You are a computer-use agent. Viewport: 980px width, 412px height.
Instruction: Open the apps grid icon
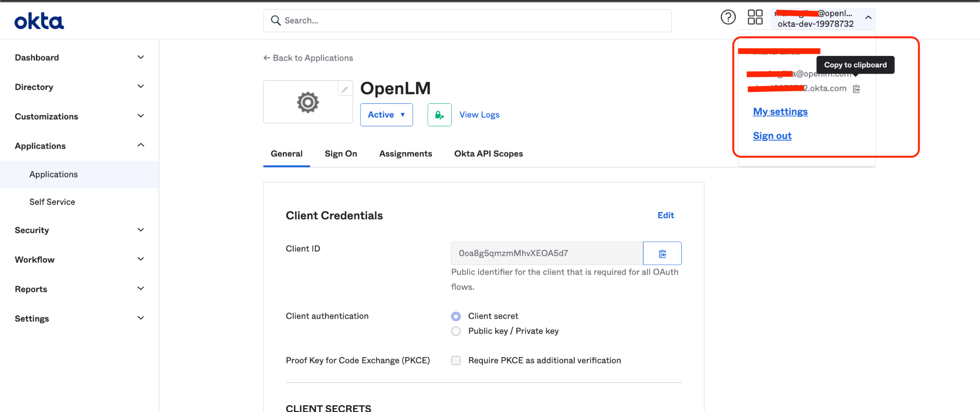755,18
